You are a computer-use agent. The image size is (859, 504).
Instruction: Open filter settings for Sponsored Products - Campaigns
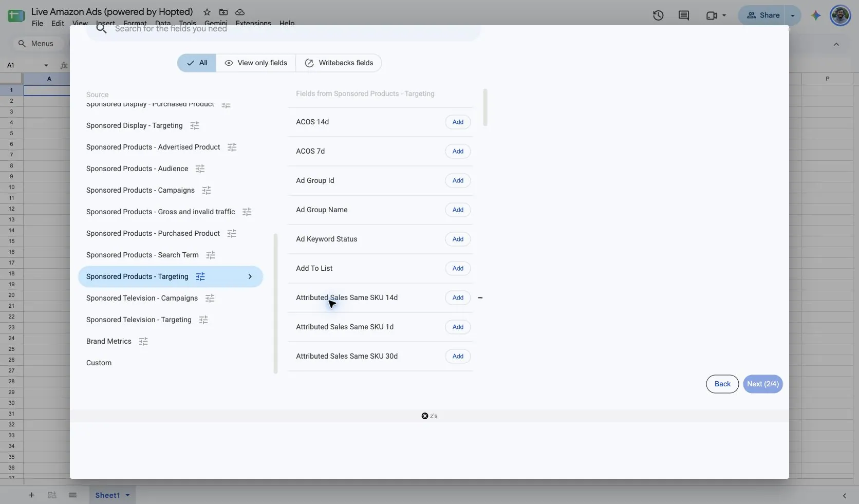tap(207, 190)
